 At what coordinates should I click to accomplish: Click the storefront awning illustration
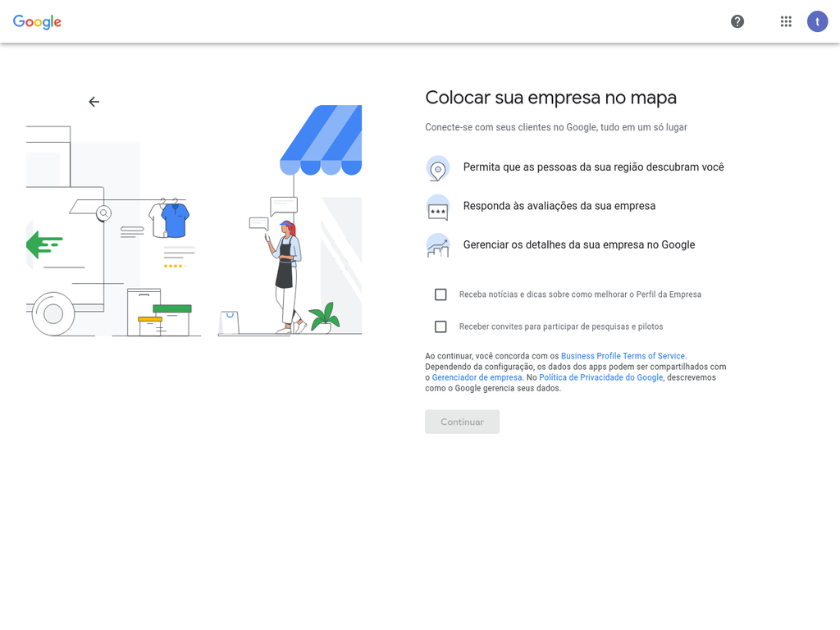(322, 139)
